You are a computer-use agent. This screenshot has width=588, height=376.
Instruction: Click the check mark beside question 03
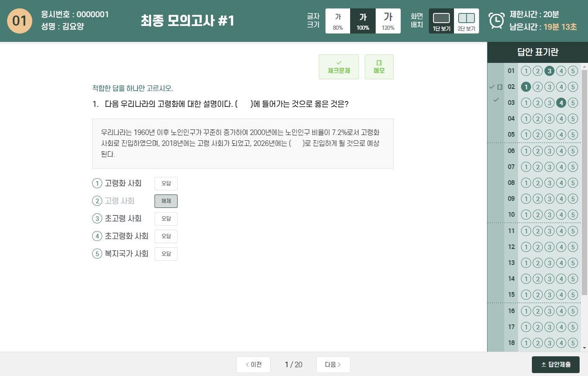click(496, 100)
